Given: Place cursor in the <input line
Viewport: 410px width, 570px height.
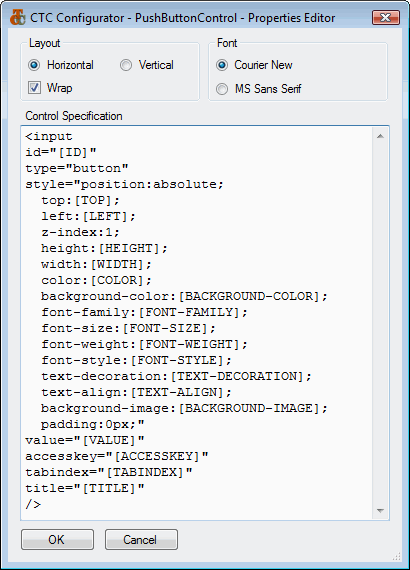Looking at the screenshot, I should pyautogui.click(x=49, y=137).
